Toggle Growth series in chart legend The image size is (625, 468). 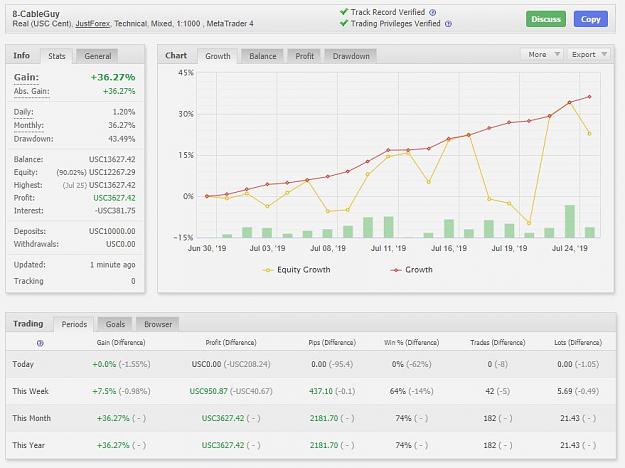point(411,270)
